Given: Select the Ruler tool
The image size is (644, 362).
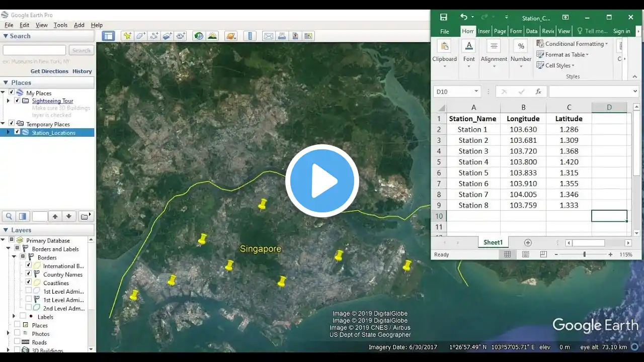Looking at the screenshot, I should pyautogui.click(x=250, y=36).
